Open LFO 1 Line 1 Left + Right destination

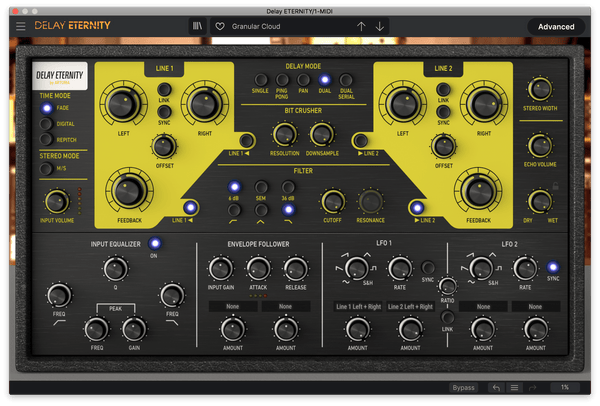[358, 307]
